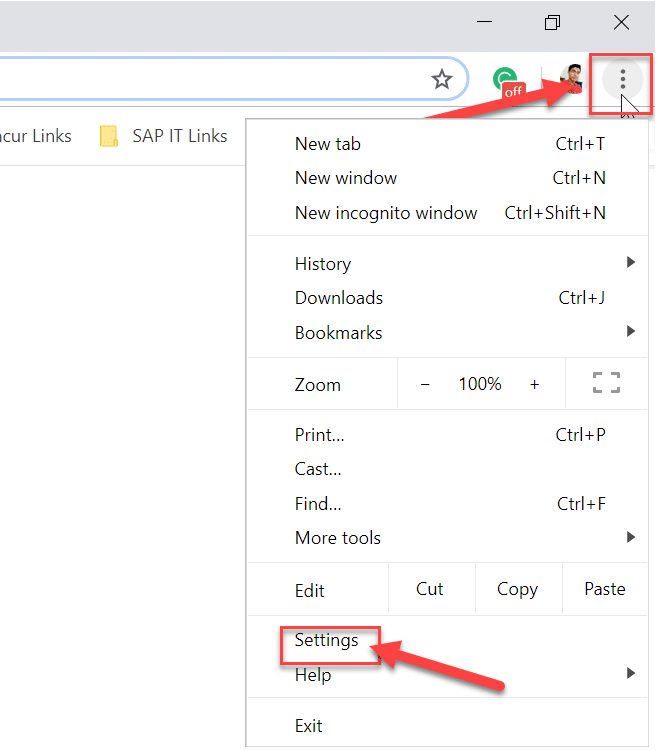Decrease zoom with the minus button
Screen dimensions: 657x751
tap(425, 384)
